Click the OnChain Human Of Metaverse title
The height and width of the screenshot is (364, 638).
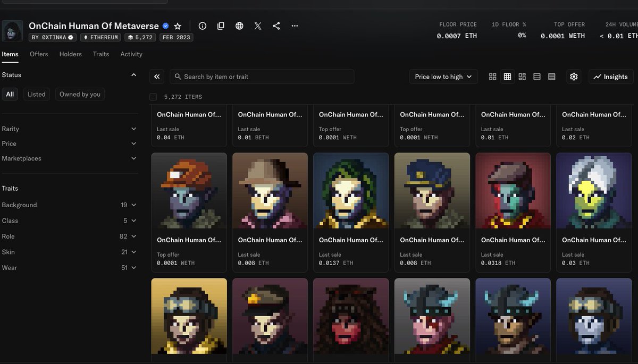pyautogui.click(x=94, y=26)
